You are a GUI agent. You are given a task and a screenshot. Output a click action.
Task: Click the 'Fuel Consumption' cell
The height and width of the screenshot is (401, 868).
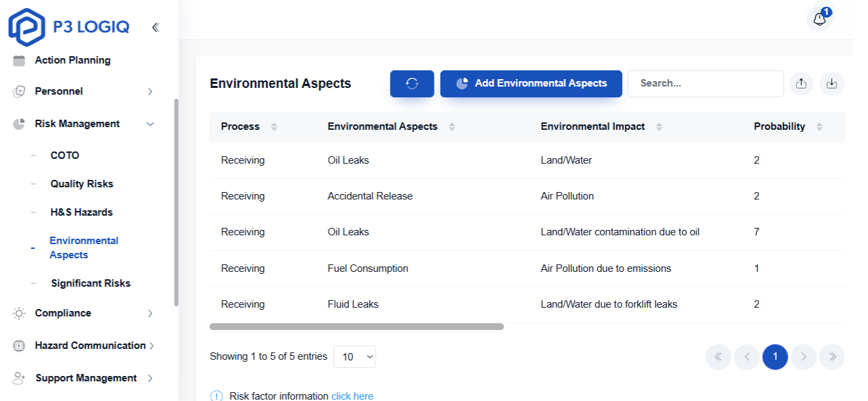368,268
